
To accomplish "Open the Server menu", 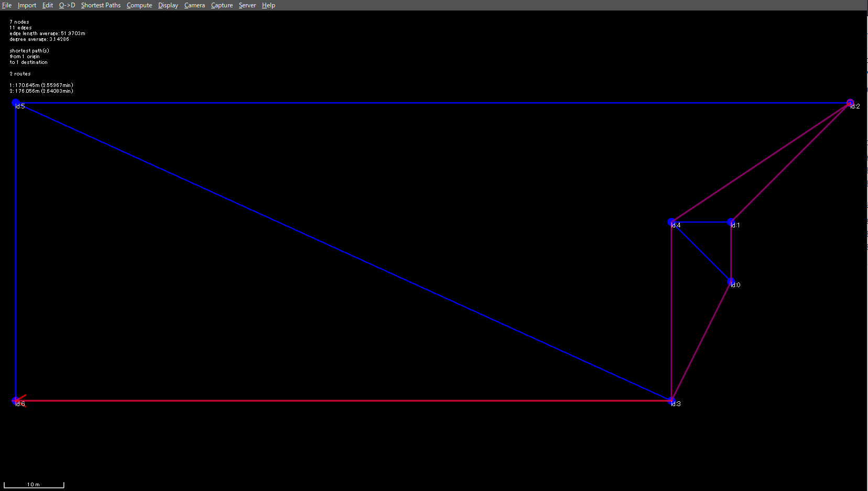I will (x=247, y=5).
